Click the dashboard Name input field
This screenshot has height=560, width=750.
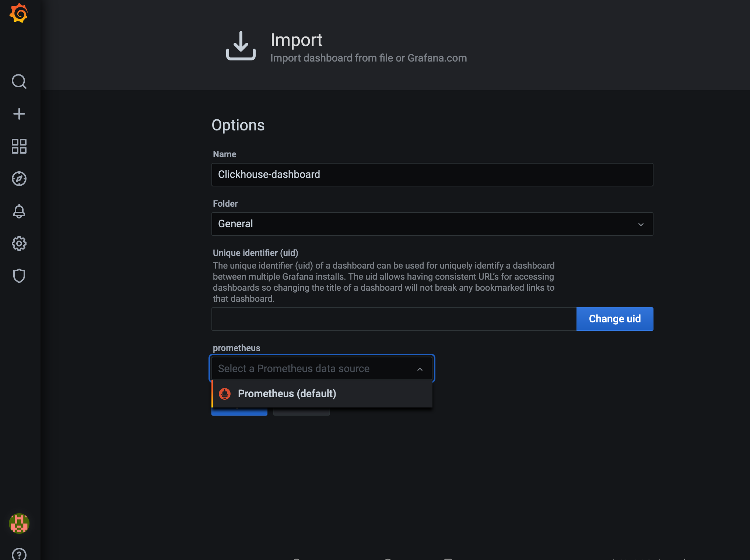432,175
